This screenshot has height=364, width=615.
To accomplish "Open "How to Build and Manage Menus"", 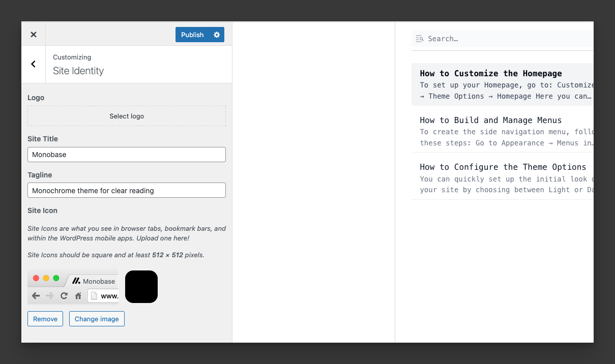I will point(491,120).
